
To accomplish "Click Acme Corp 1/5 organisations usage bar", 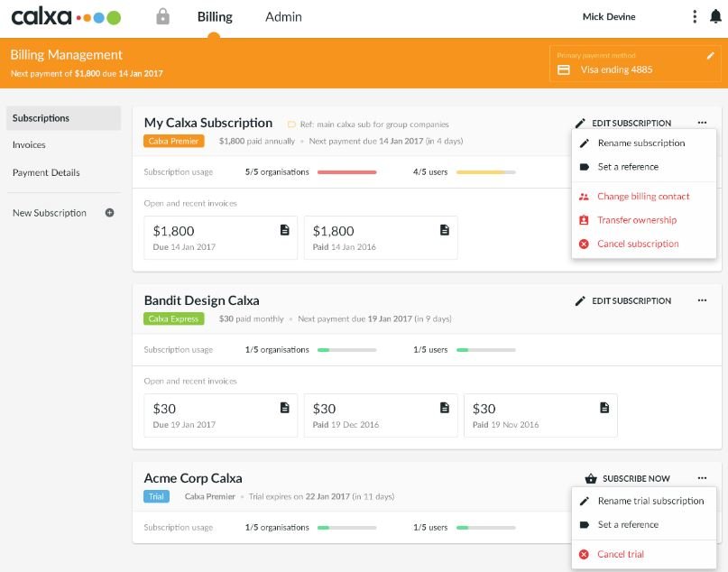I will (x=346, y=528).
